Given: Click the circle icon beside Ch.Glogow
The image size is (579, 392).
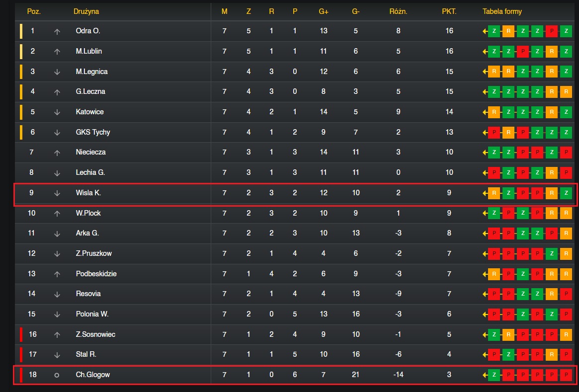Looking at the screenshot, I should pos(57,375).
